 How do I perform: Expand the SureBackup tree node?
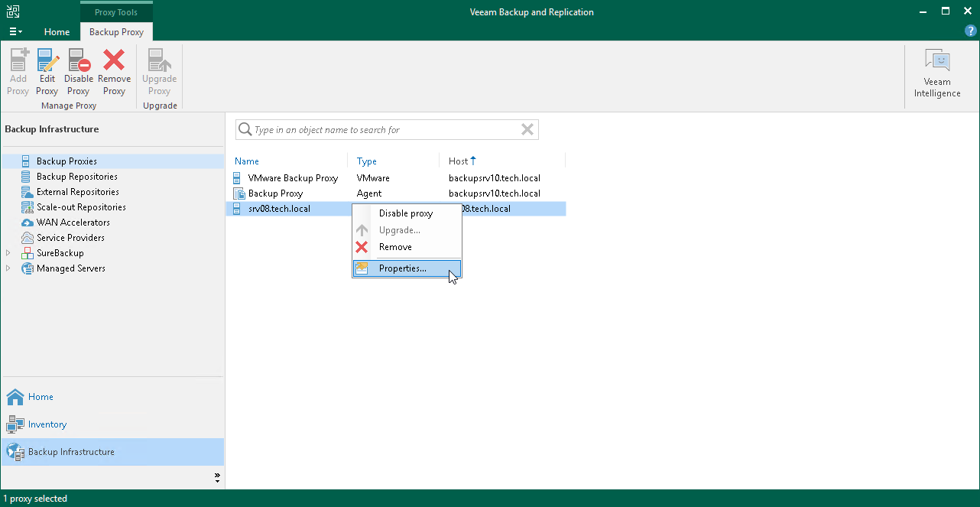click(x=8, y=253)
